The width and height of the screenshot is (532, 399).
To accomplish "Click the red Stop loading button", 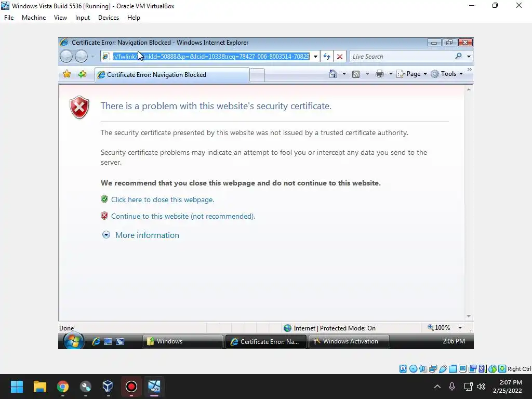I will pyautogui.click(x=340, y=56).
